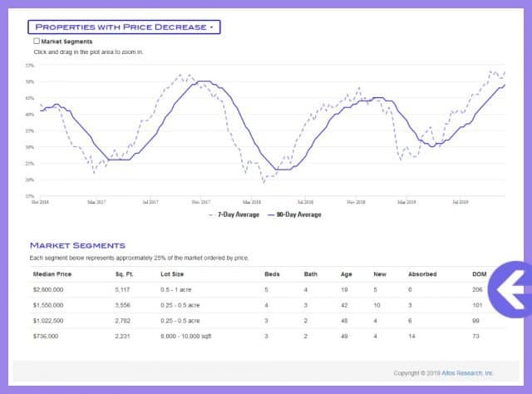Click the Jul 2019 x-axis label
Image resolution: width=532 pixels, height=394 pixels.
coord(460,202)
